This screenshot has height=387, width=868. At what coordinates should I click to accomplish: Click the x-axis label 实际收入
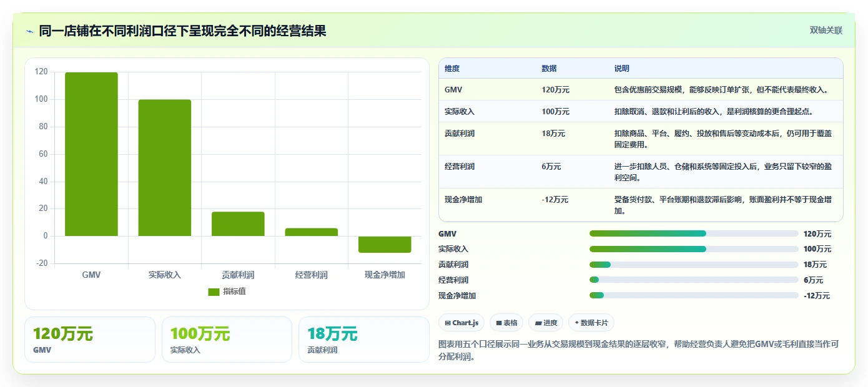pos(165,275)
